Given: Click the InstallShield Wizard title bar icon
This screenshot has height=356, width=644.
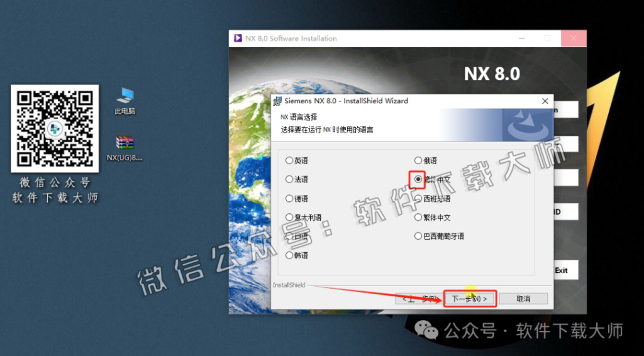Looking at the screenshot, I should click(278, 101).
